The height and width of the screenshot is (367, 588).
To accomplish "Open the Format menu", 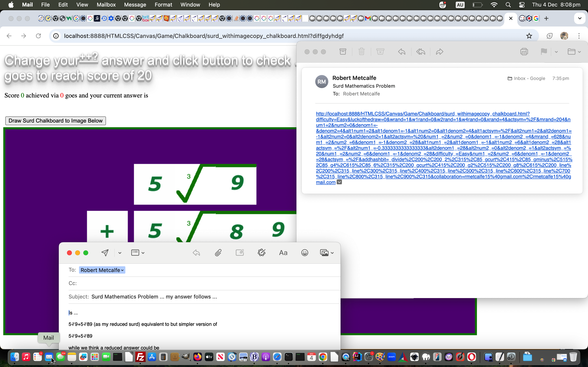I will (x=163, y=5).
